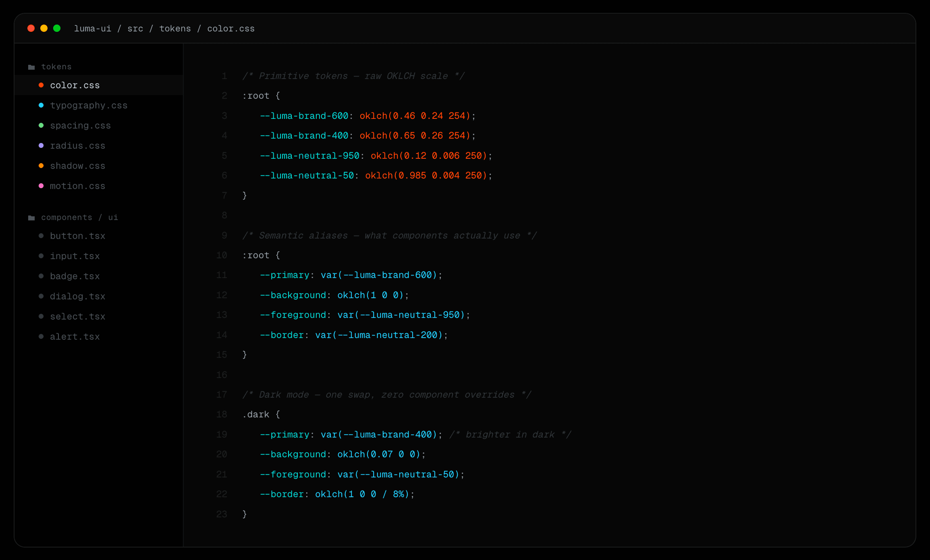
Task: Click the pink dot icon beside motion.css
Action: (x=41, y=186)
